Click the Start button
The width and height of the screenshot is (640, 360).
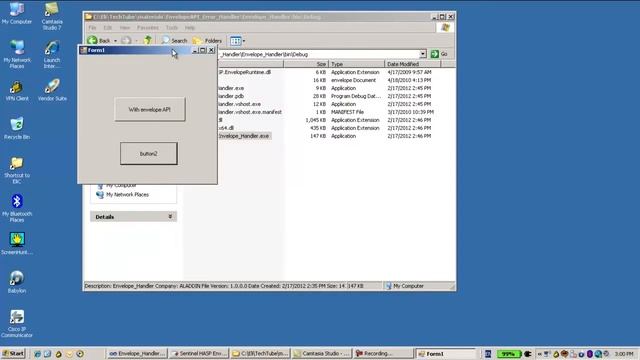13,353
